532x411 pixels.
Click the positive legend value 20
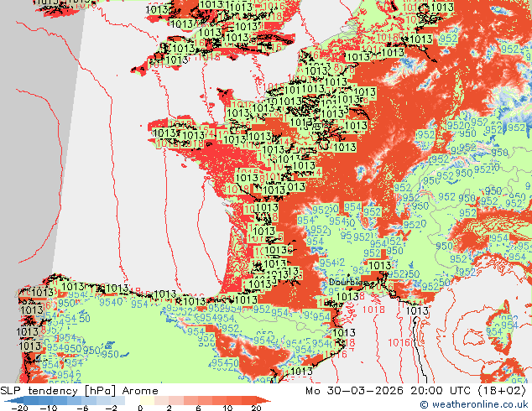pos(256,408)
